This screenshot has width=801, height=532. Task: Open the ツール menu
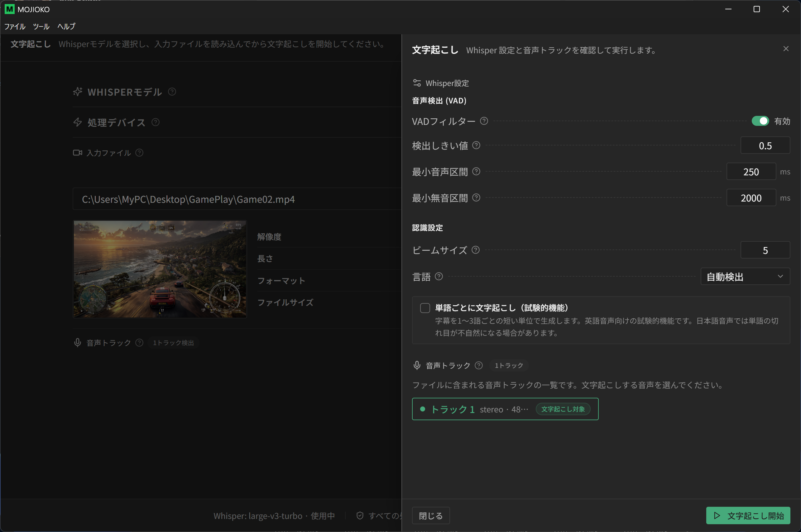pyautogui.click(x=41, y=26)
